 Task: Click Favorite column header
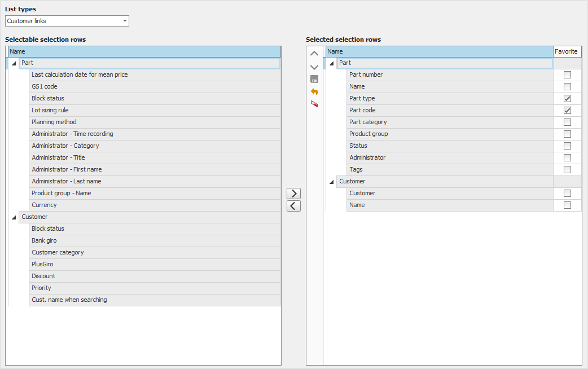[x=567, y=51]
